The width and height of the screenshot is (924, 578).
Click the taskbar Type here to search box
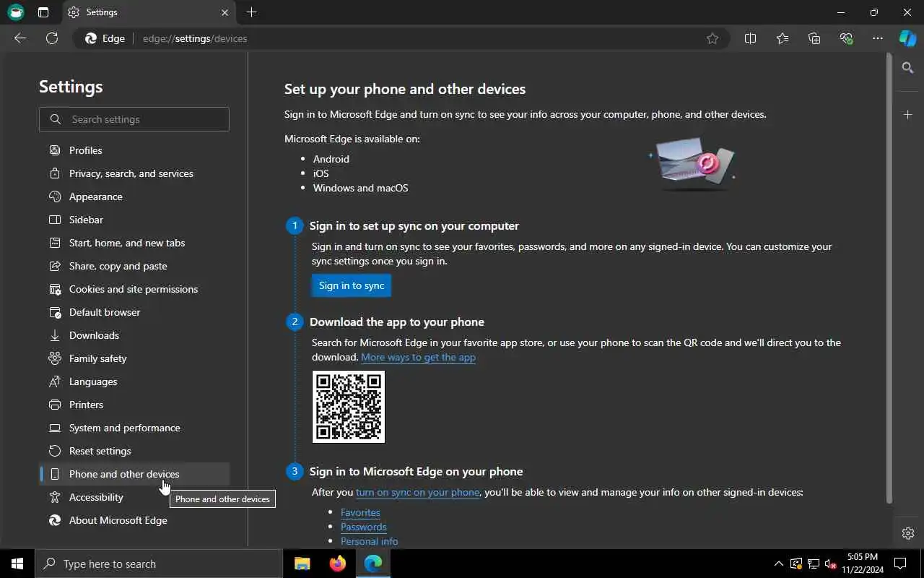159,564
